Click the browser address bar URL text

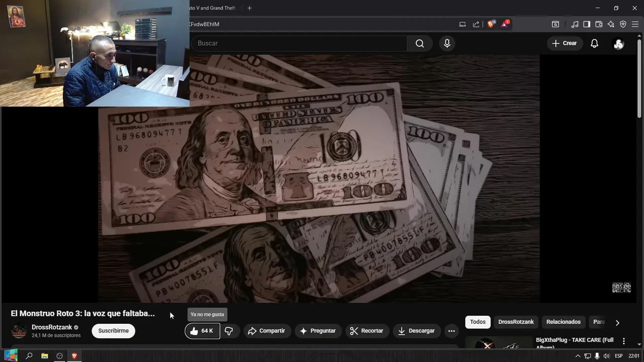point(204,24)
